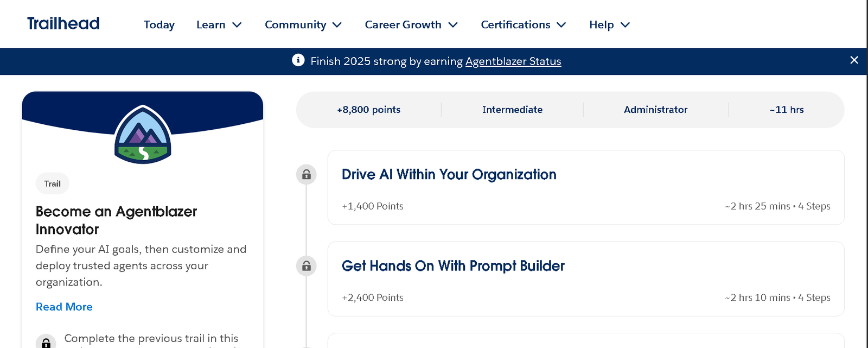Open the Help dropdown chevron
Image resolution: width=868 pixels, height=348 pixels.
click(625, 25)
